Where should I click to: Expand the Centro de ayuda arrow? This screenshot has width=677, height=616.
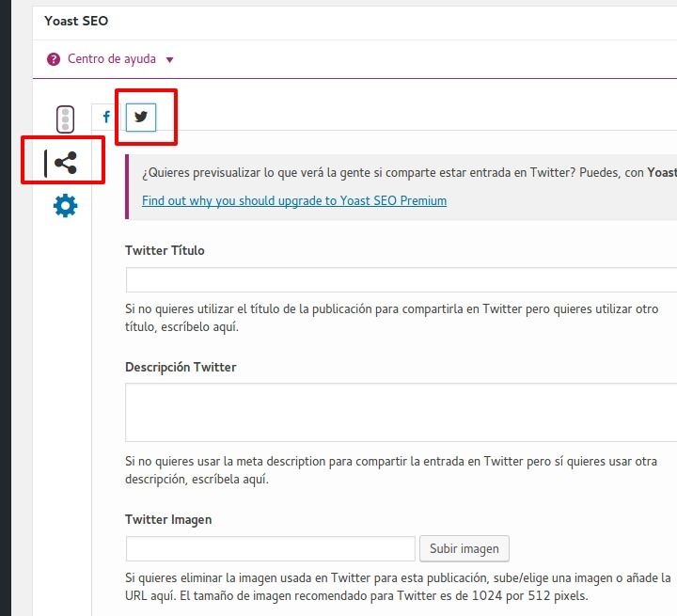click(x=169, y=59)
